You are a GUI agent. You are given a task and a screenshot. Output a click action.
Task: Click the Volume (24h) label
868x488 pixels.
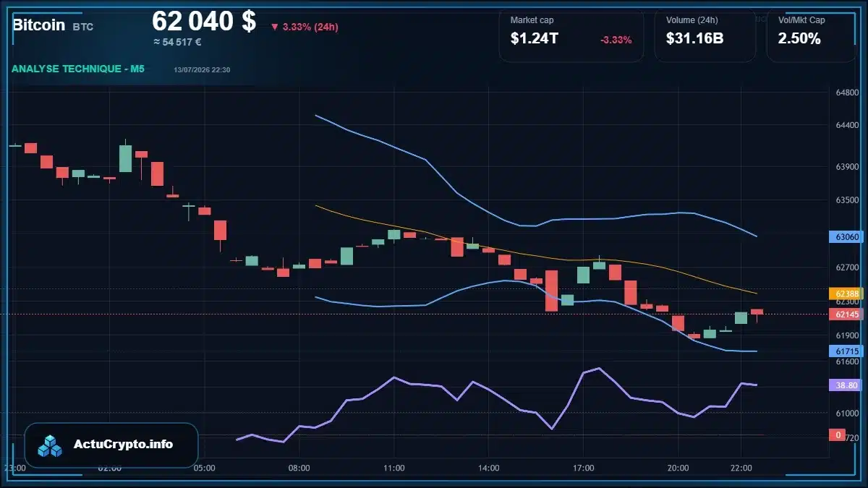pyautogui.click(x=691, y=20)
